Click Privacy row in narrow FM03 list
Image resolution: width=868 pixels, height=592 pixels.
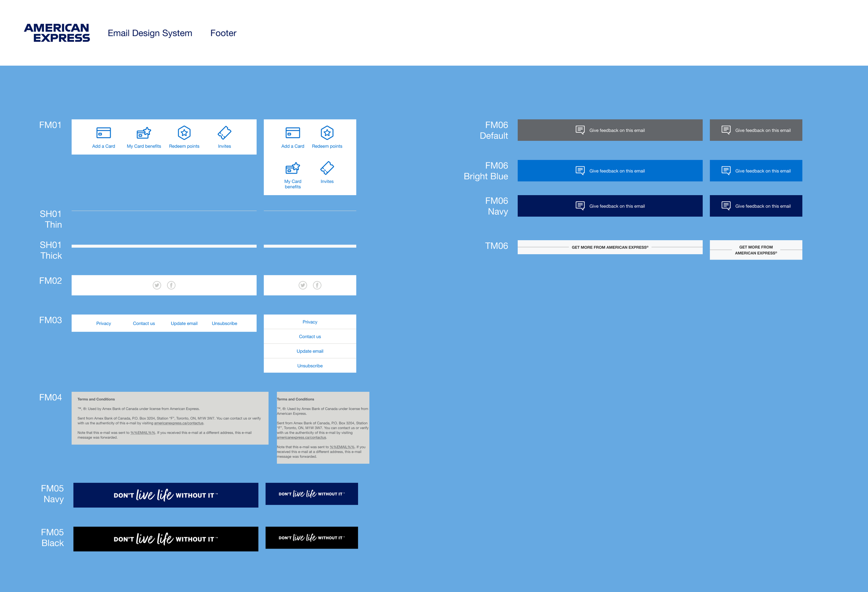[310, 322]
